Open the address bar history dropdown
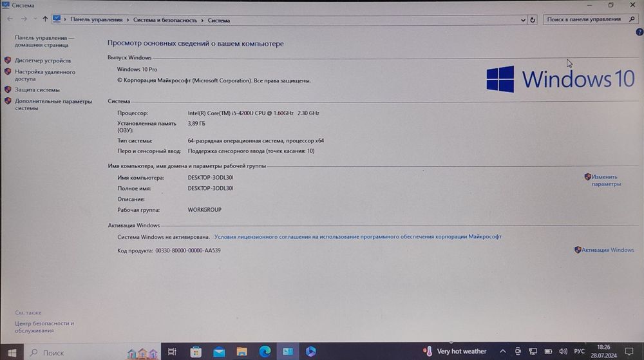The image size is (644, 360). (x=523, y=20)
